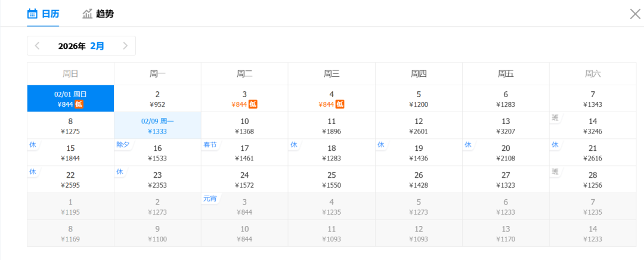Select the highlighted 02/09 周一 cell

(157, 126)
